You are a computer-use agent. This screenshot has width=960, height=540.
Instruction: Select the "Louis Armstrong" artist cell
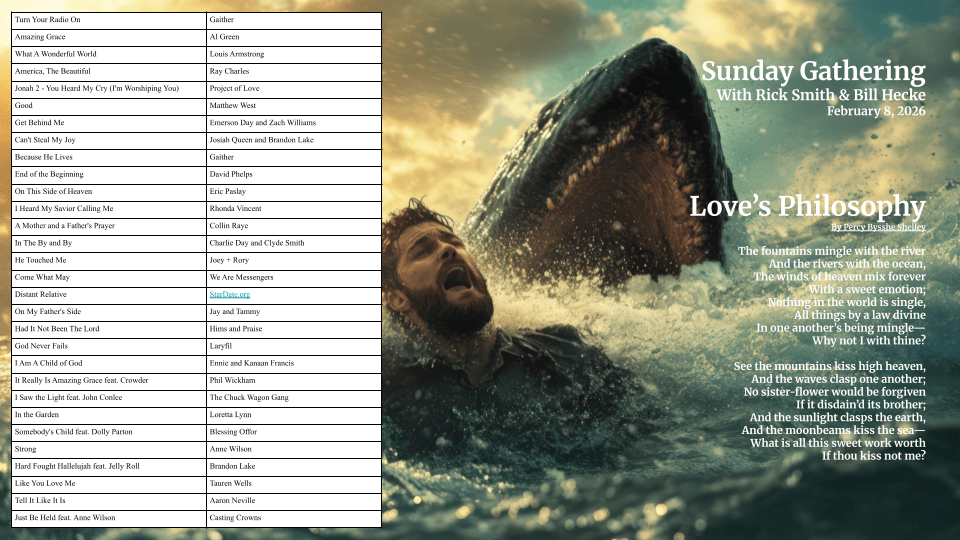(x=237, y=54)
